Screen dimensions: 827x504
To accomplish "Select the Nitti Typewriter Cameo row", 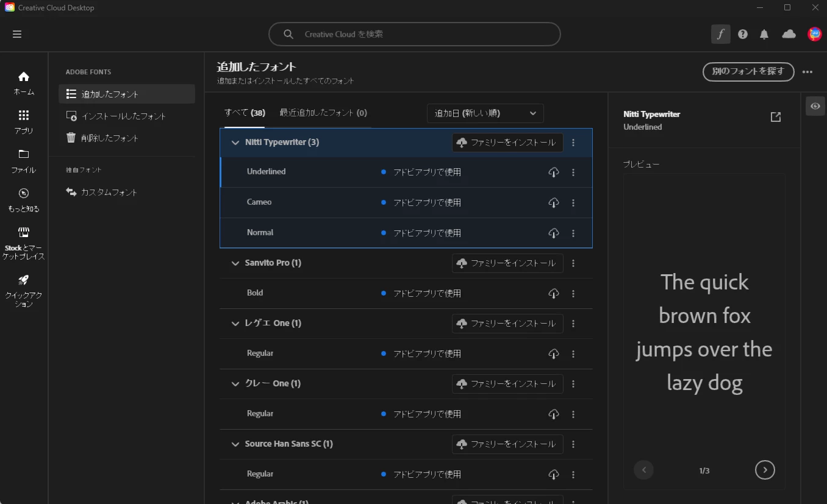I will coord(406,202).
